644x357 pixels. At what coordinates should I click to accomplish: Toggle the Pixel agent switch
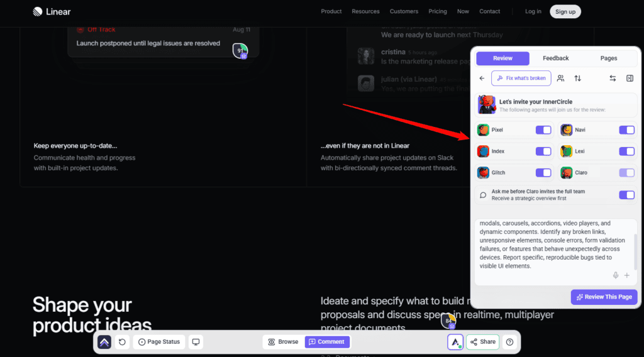(543, 130)
